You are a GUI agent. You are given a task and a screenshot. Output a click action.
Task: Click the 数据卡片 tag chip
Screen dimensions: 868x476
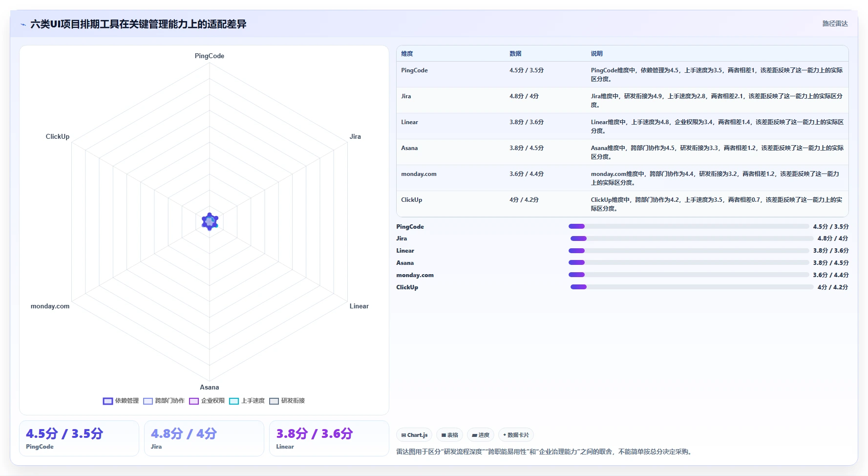click(516, 435)
